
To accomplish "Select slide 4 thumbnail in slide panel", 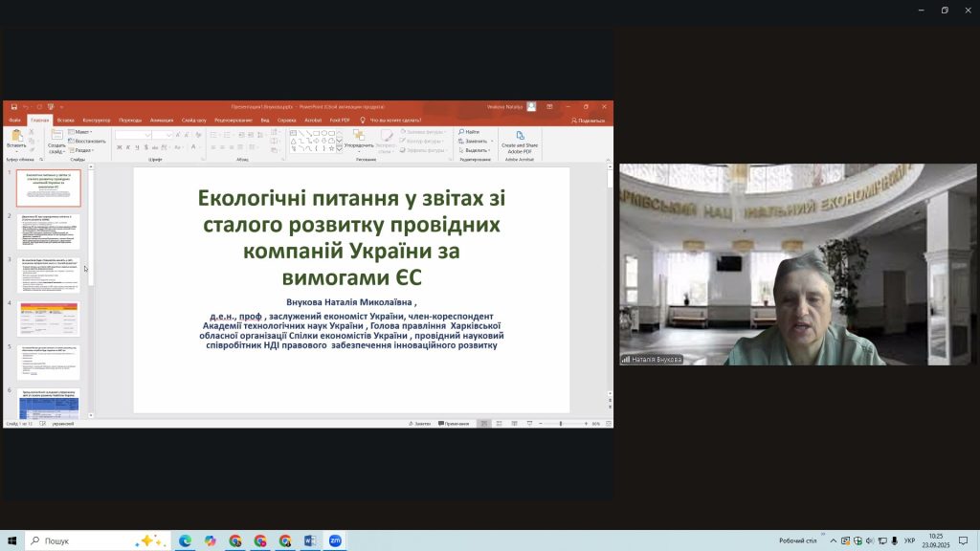I will click(x=49, y=319).
